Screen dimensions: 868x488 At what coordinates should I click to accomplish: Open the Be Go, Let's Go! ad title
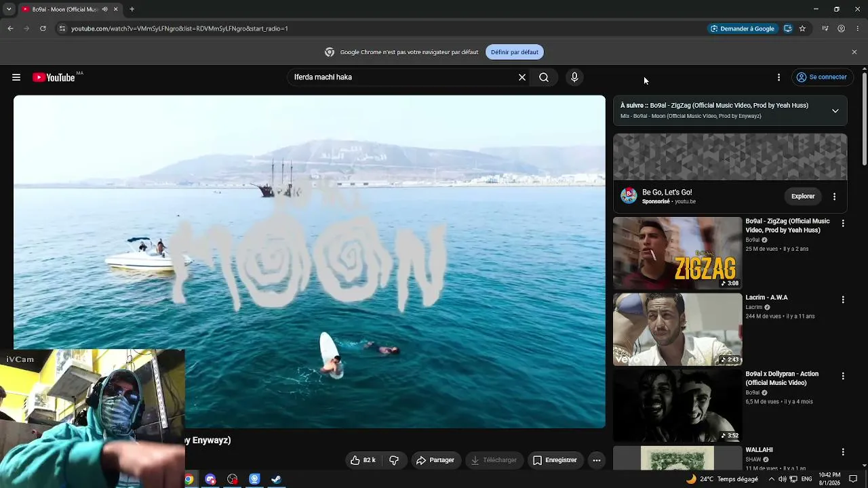coord(667,192)
